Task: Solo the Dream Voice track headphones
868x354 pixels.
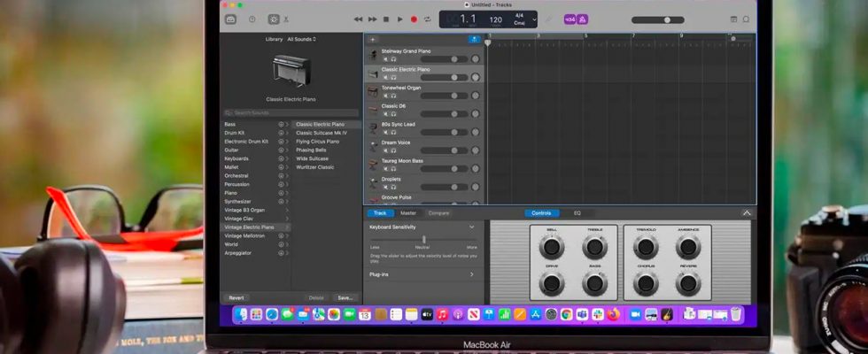Action: coord(393,150)
